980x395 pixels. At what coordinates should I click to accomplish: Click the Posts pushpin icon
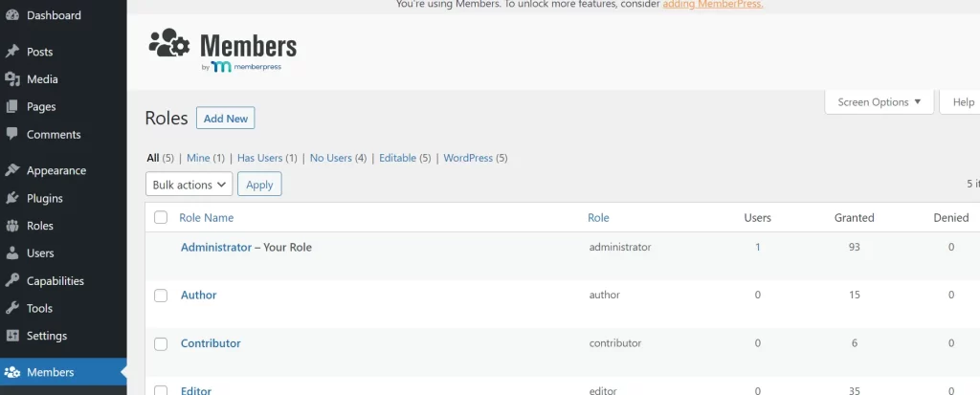click(11, 52)
